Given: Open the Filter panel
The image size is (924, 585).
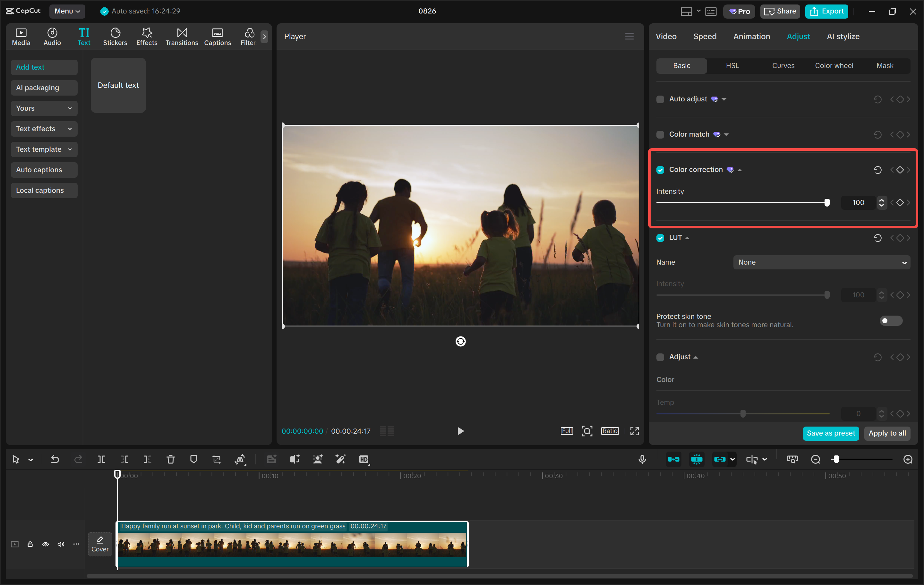Looking at the screenshot, I should coord(248,37).
